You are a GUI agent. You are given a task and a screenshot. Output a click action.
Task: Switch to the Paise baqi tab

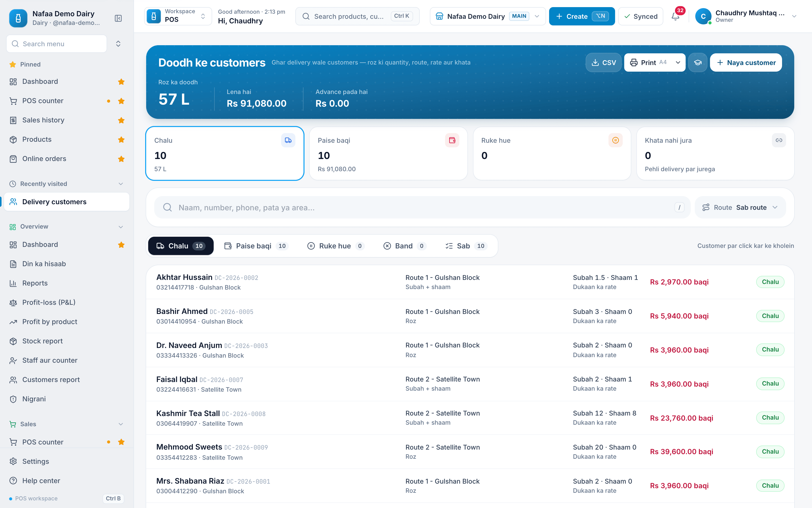[x=256, y=246]
